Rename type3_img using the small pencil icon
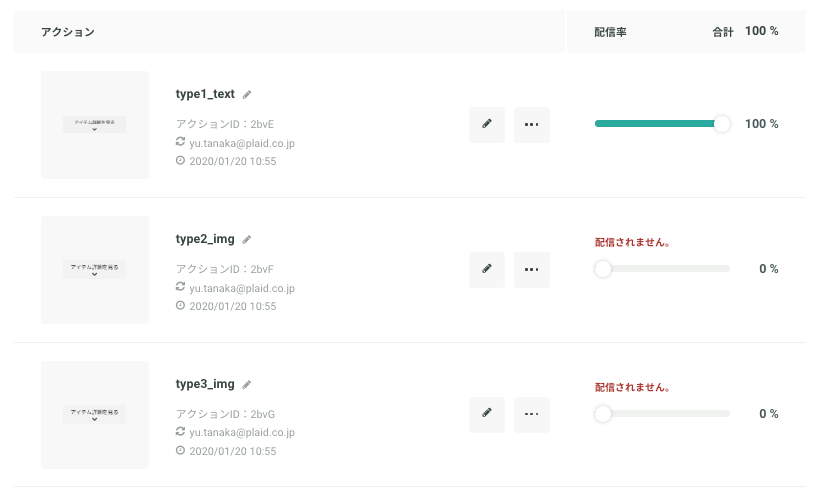Image resolution: width=826 pixels, height=497 pixels. (x=247, y=385)
